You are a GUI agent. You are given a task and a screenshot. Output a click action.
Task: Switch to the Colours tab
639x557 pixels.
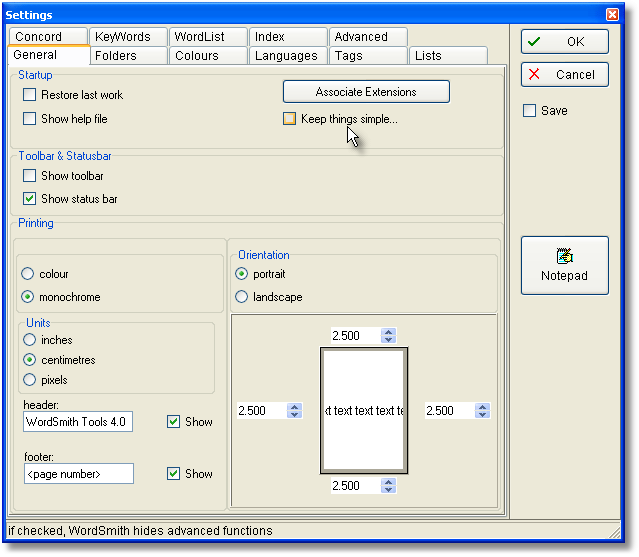[x=208, y=55]
